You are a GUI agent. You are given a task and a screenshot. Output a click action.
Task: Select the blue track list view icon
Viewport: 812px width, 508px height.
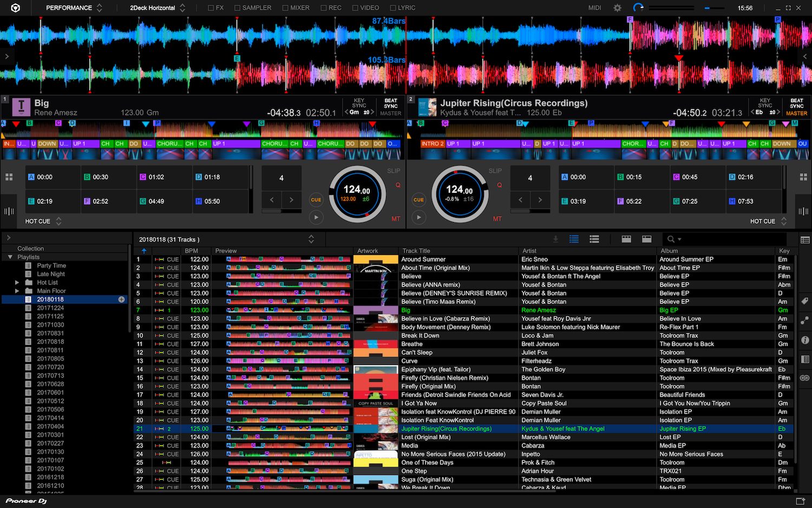(574, 239)
